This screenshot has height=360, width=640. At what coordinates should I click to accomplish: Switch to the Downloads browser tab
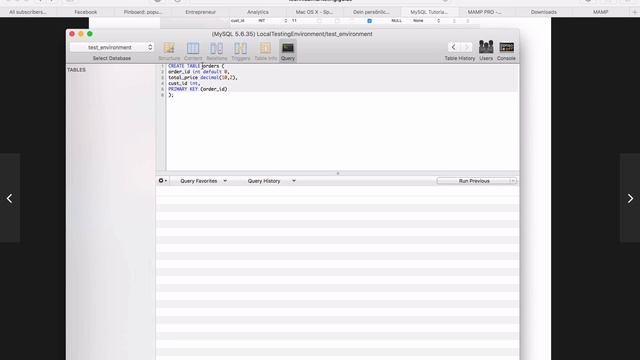coord(544,12)
